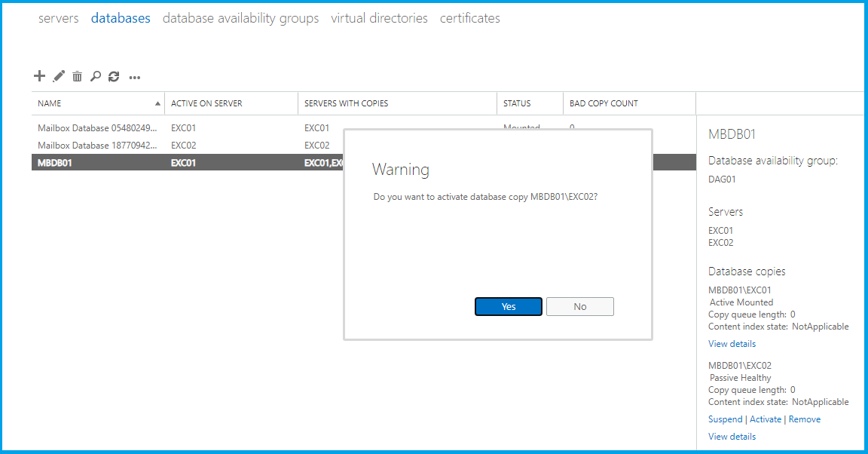Open View details under MBDB01\EXC01
This screenshot has width=868, height=454.
click(x=732, y=344)
